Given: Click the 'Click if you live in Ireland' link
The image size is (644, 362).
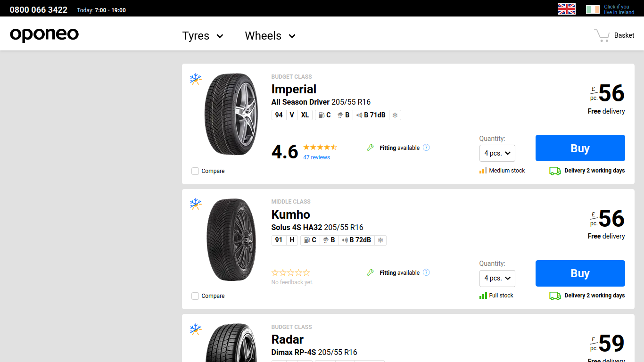Looking at the screenshot, I should (619, 9).
